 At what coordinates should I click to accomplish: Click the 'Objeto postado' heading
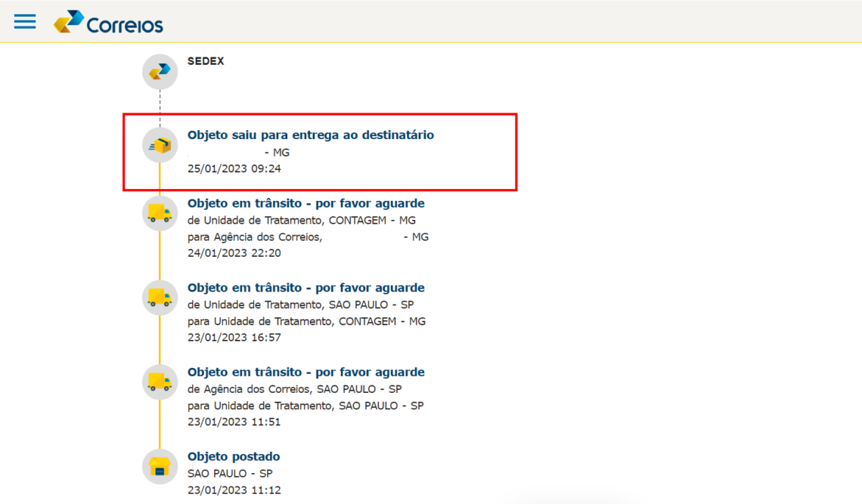click(234, 457)
